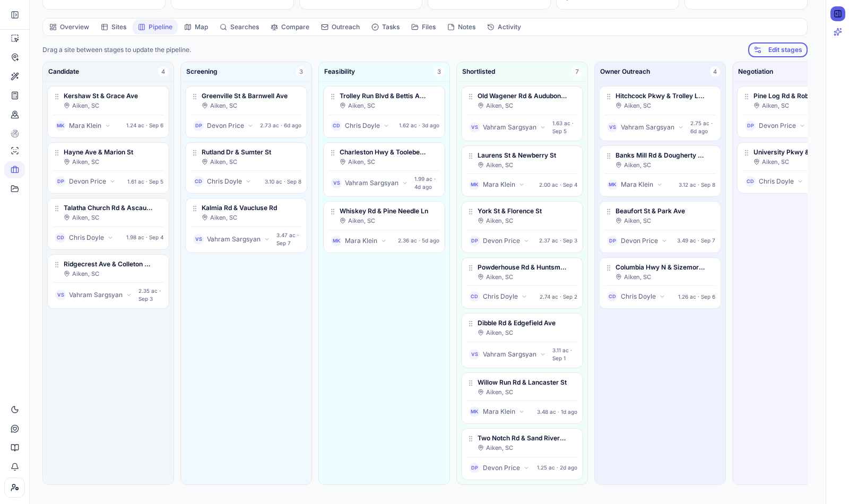Open the right panel toggle icon

[x=838, y=14]
